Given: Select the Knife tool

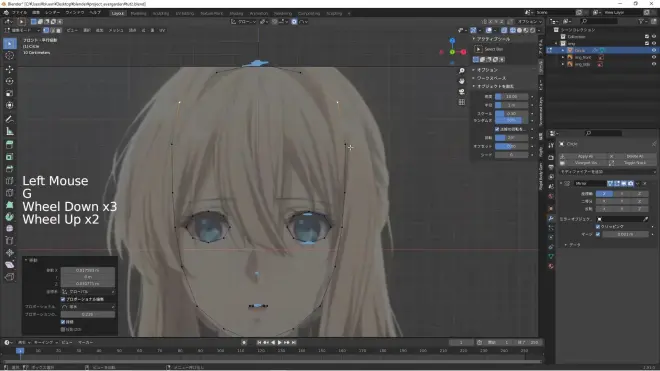Looking at the screenshot, I should click(x=10, y=193).
